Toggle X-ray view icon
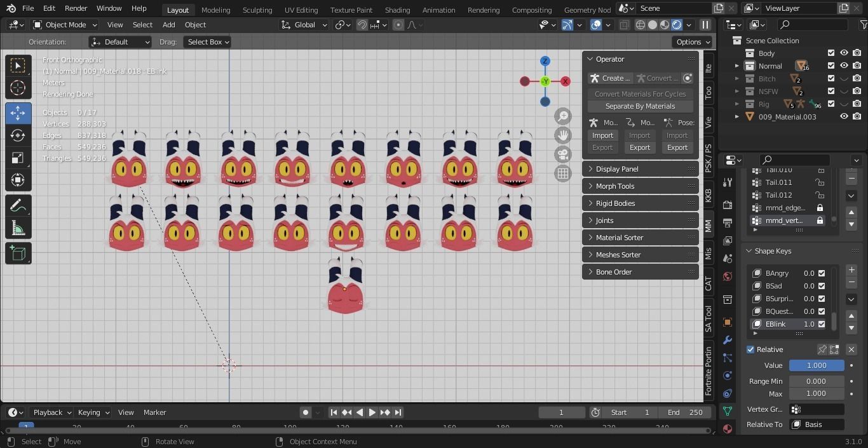Image resolution: width=868 pixels, height=448 pixels. click(x=624, y=25)
